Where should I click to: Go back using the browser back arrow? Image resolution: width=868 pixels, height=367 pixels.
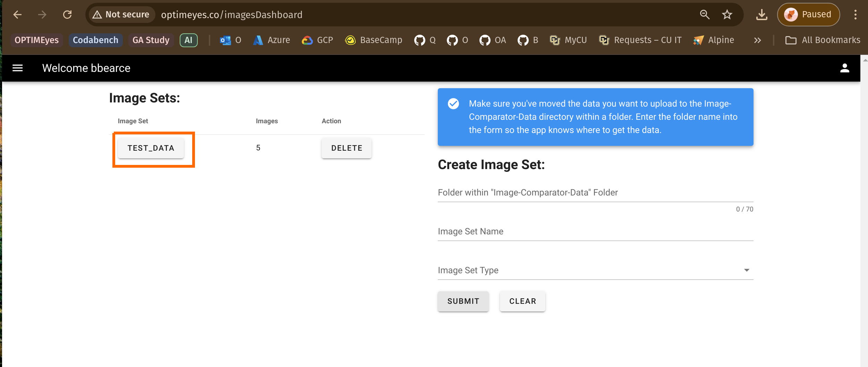tap(17, 15)
